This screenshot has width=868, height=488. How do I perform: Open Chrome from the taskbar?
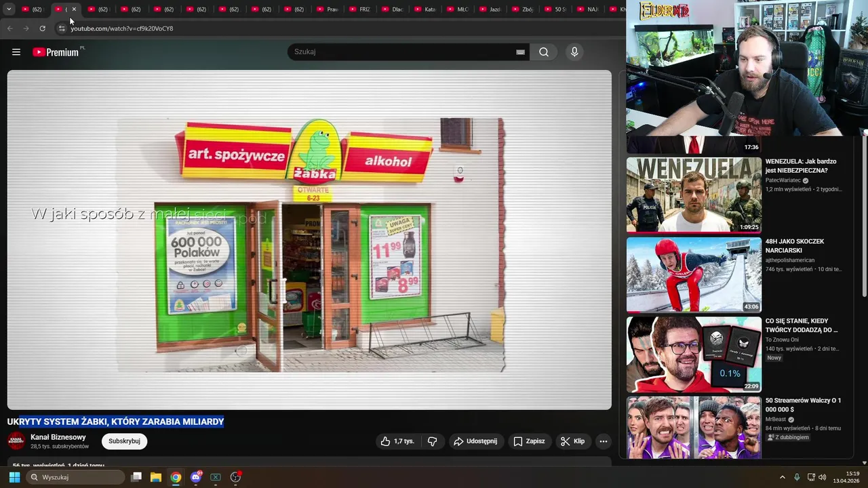coord(176,477)
